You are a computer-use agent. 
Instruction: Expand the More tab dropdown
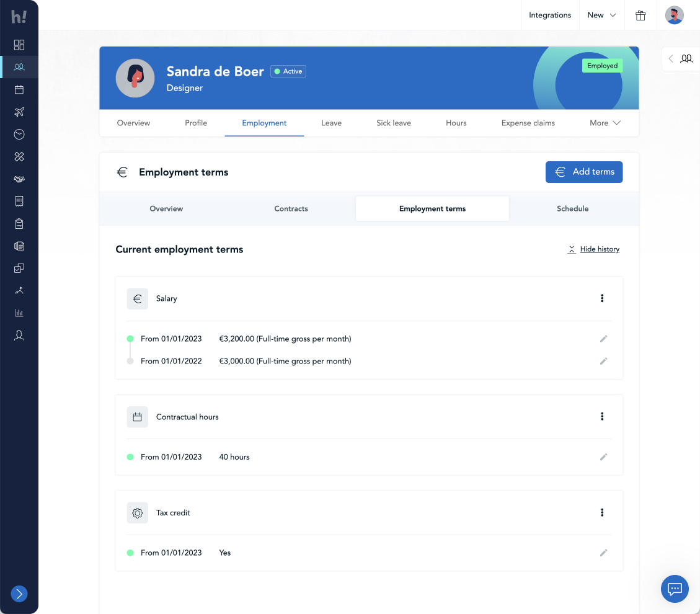point(605,123)
